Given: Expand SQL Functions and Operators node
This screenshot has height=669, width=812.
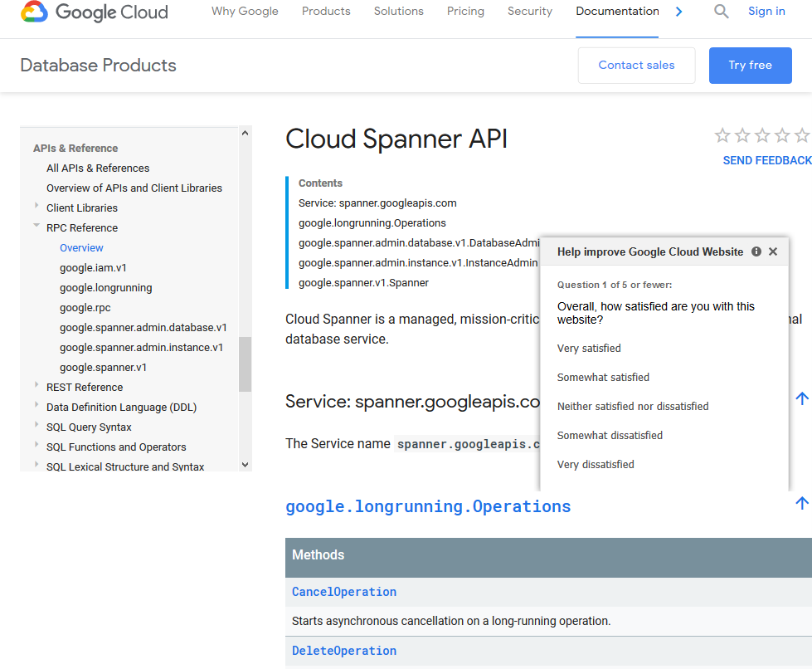Looking at the screenshot, I should (x=36, y=444).
